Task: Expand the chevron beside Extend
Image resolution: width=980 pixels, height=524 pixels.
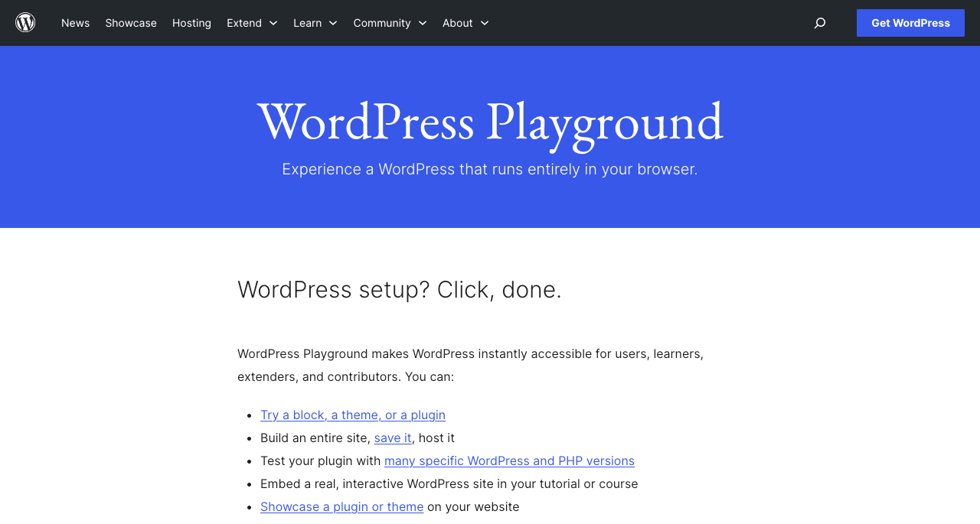Action: tap(273, 24)
